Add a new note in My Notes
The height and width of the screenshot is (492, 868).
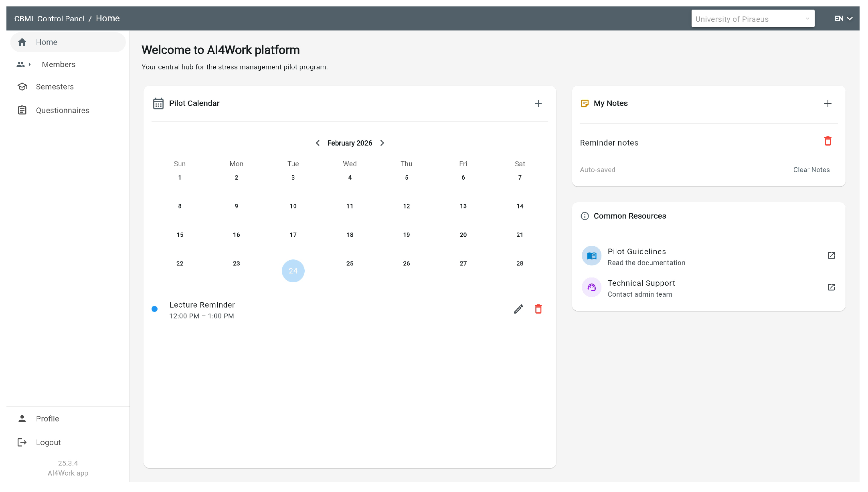click(x=828, y=103)
